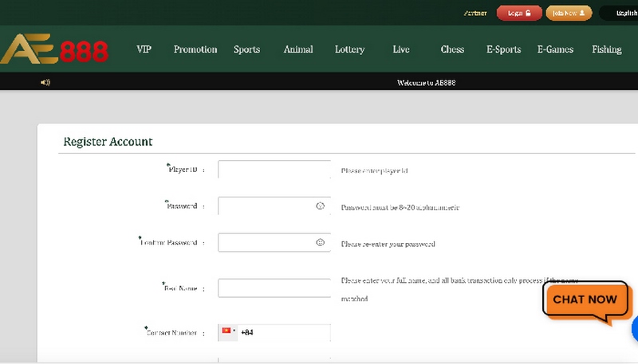Focus the Real Name text field
Viewport: 638px width, 364px height.
tap(274, 288)
